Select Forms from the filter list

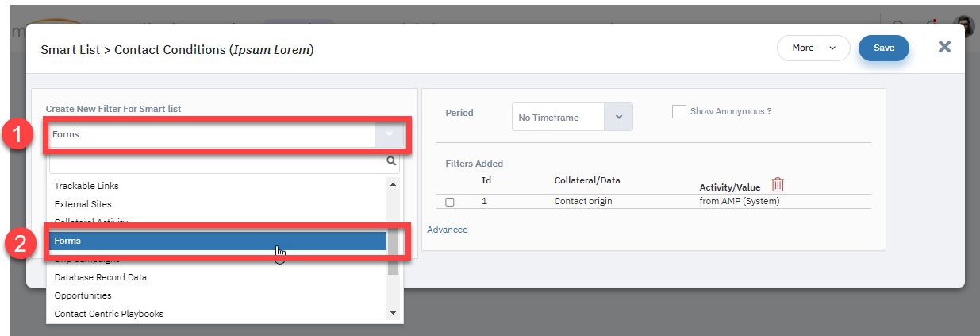pos(217,241)
